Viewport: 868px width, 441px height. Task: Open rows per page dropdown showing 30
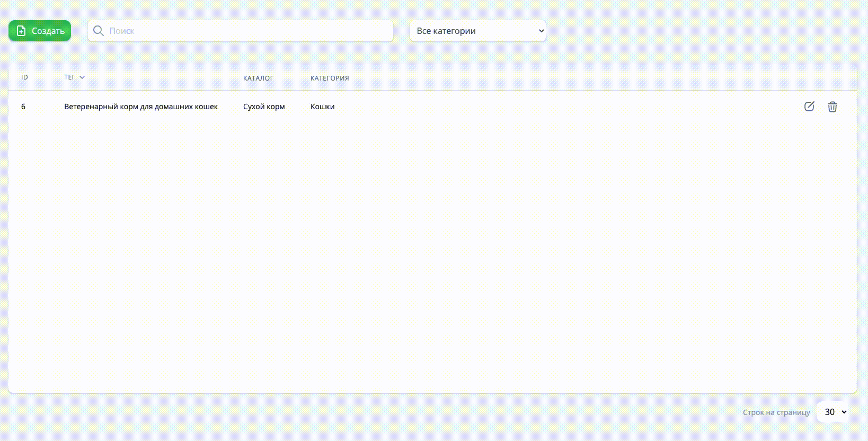(x=832, y=412)
